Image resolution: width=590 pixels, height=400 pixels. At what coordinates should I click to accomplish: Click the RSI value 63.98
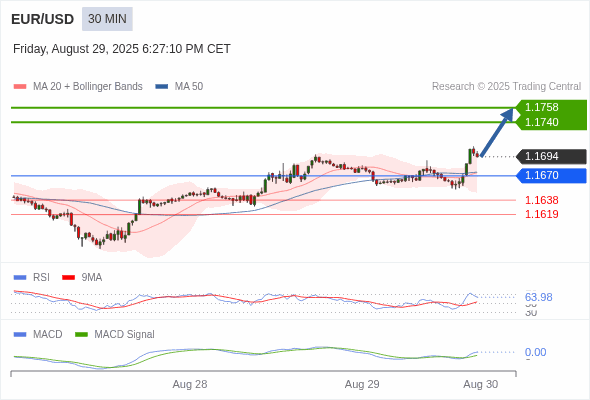pos(538,297)
